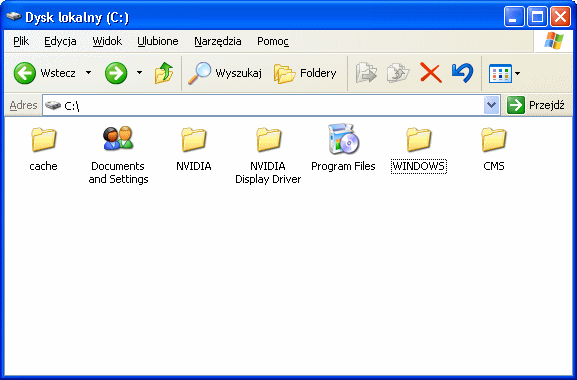Click the Move To folder icon

366,73
